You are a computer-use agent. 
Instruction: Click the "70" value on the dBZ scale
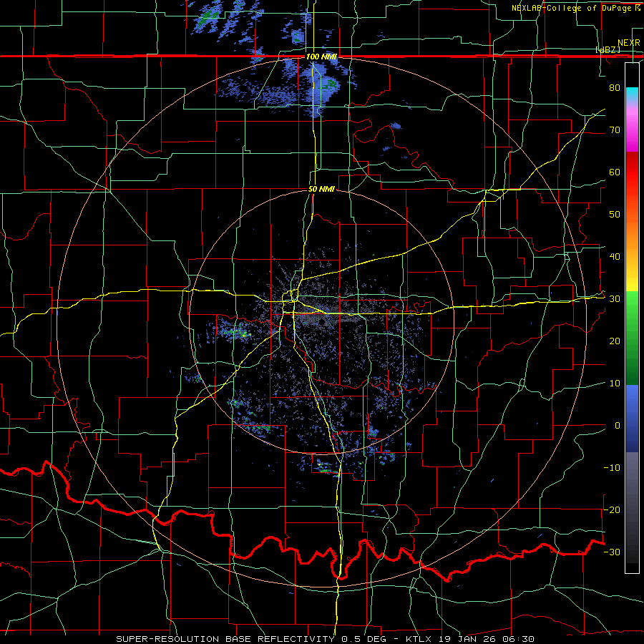[x=615, y=130]
